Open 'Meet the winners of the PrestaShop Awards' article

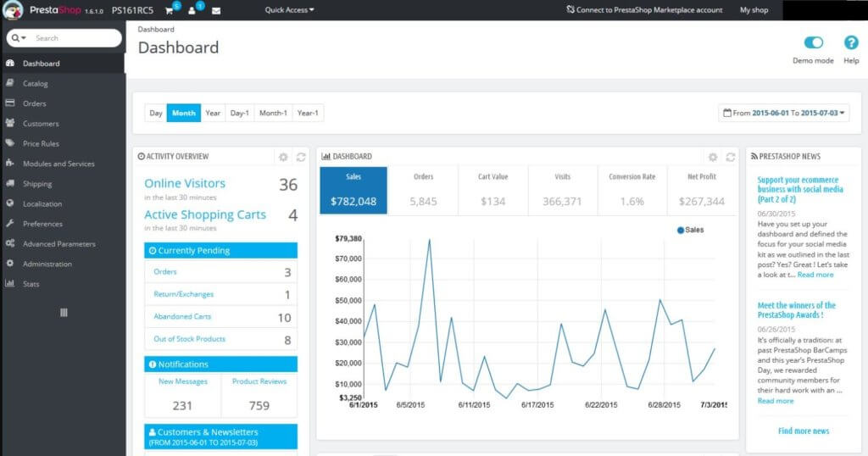tap(797, 310)
